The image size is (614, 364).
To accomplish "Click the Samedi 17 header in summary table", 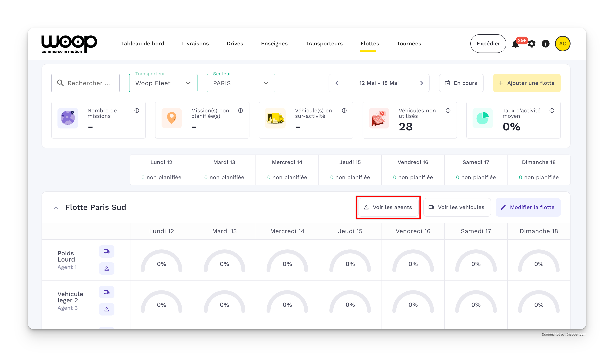I will point(476,162).
